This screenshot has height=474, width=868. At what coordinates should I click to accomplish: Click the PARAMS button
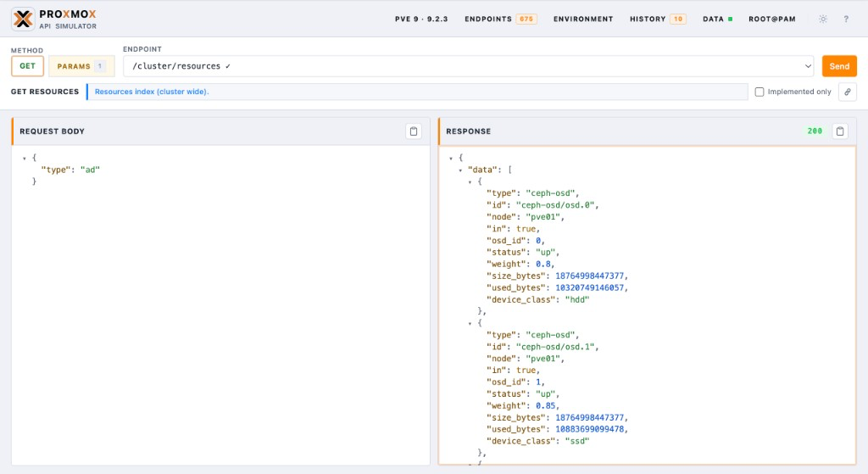click(x=81, y=66)
